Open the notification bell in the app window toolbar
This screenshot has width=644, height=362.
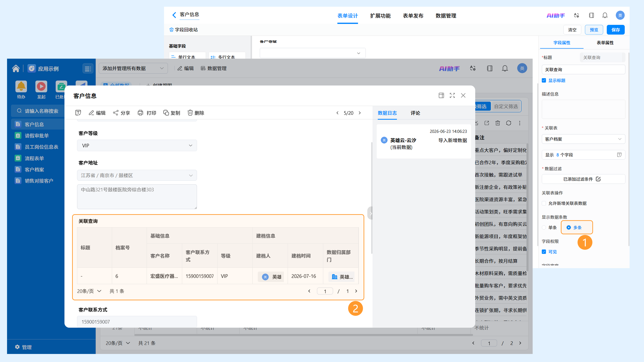[505, 68]
